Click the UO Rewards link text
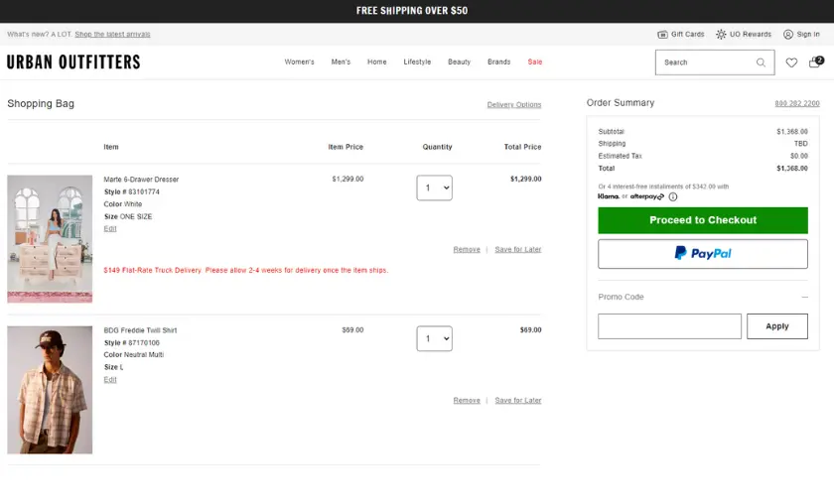834x504 pixels. [x=750, y=34]
